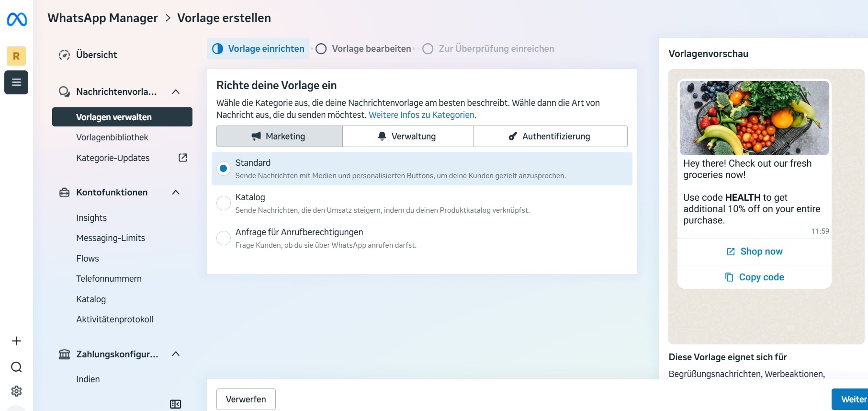Open Flows in sidebar
The width and height of the screenshot is (868, 411).
tap(88, 259)
